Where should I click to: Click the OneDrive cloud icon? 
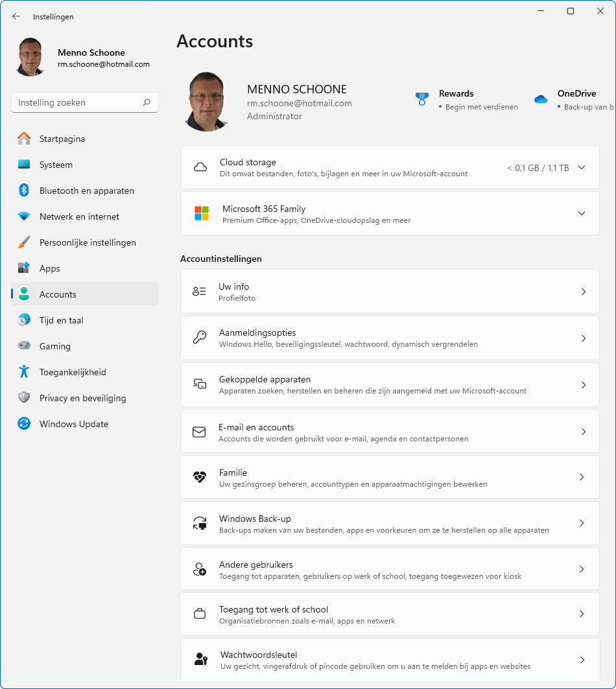[540, 99]
